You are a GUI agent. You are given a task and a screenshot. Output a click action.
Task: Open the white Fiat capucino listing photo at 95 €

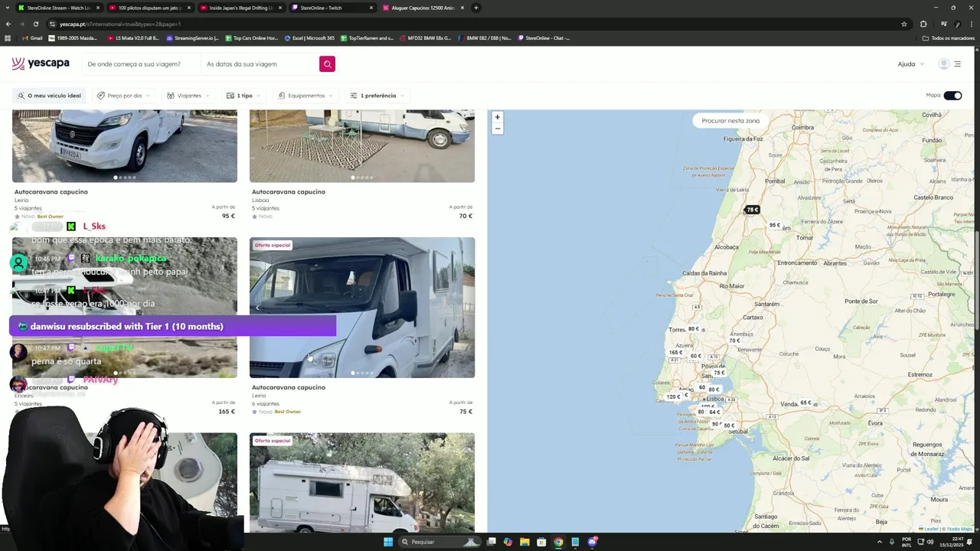[125, 145]
